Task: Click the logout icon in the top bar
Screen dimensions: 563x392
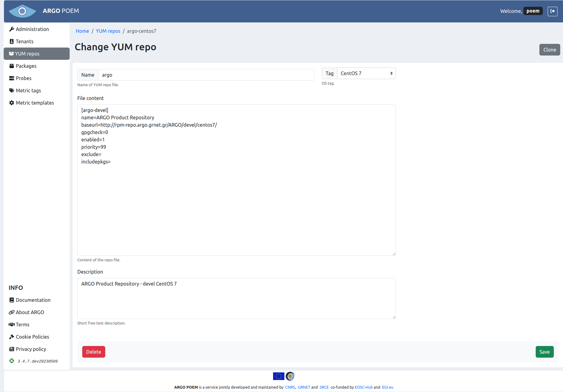Action: click(553, 11)
